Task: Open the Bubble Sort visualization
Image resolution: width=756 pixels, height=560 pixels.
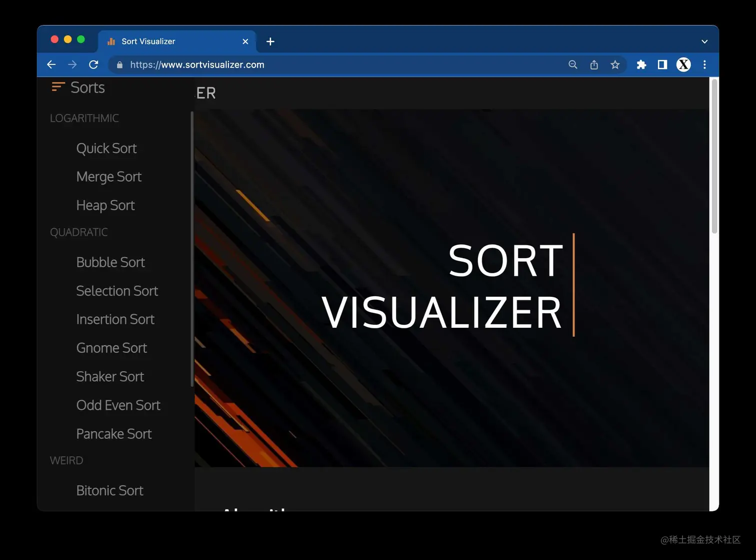Action: 110,262
